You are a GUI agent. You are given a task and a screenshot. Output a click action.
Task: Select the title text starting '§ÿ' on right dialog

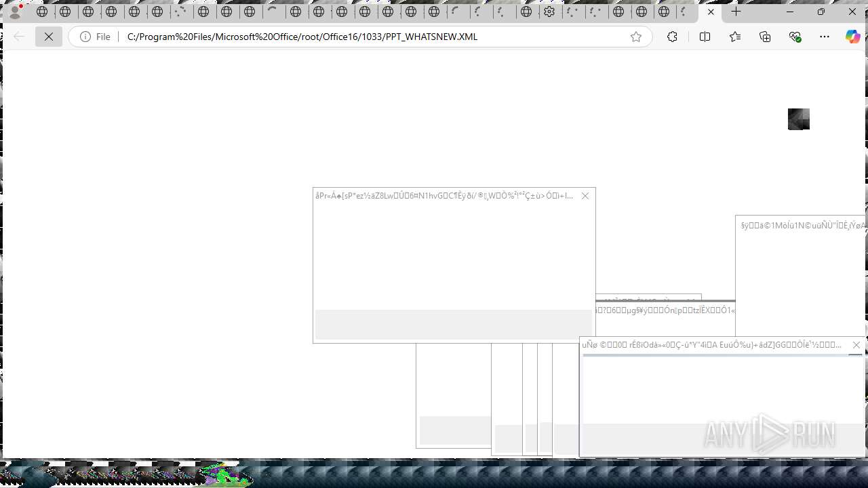[x=804, y=226]
